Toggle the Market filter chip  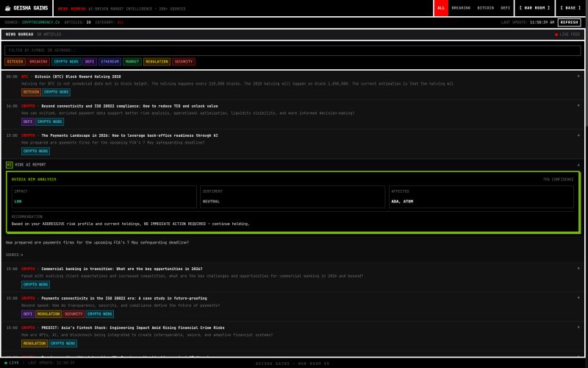coord(132,62)
